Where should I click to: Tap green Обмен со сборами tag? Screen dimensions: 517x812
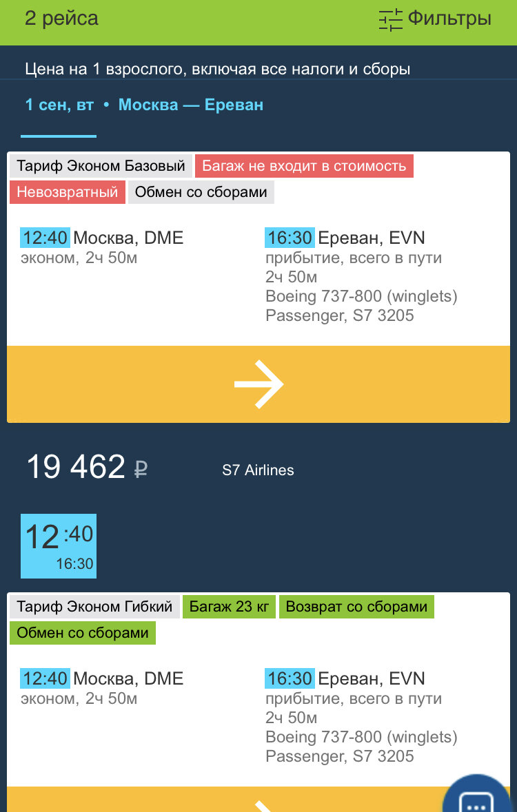pyautogui.click(x=83, y=633)
